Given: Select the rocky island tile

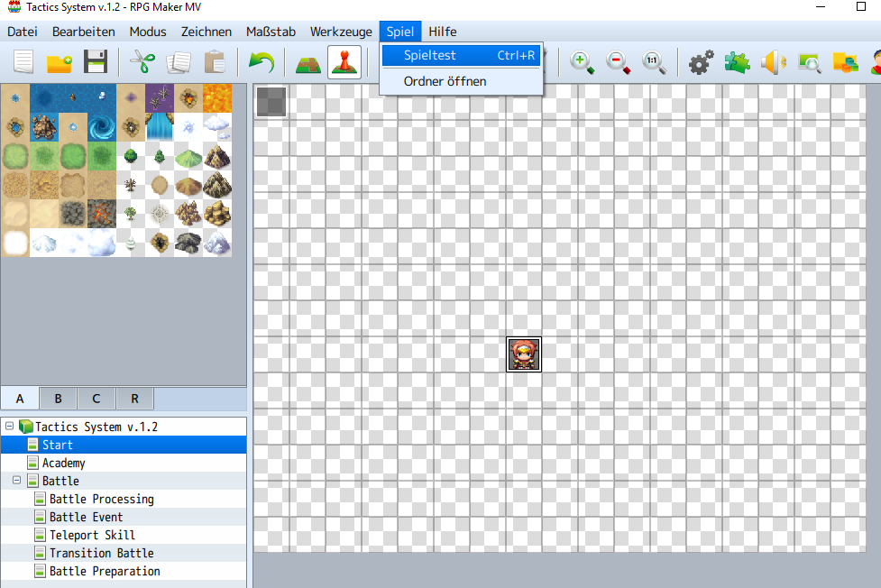Looking at the screenshot, I should [44, 127].
